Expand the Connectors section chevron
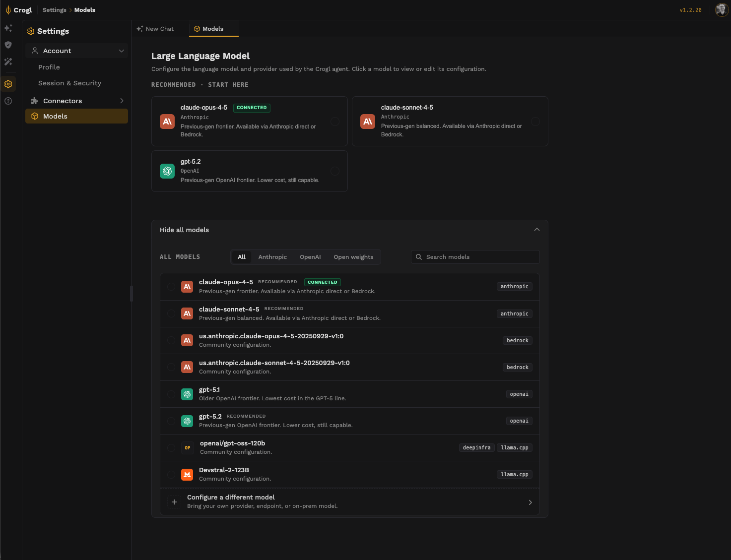 point(122,101)
